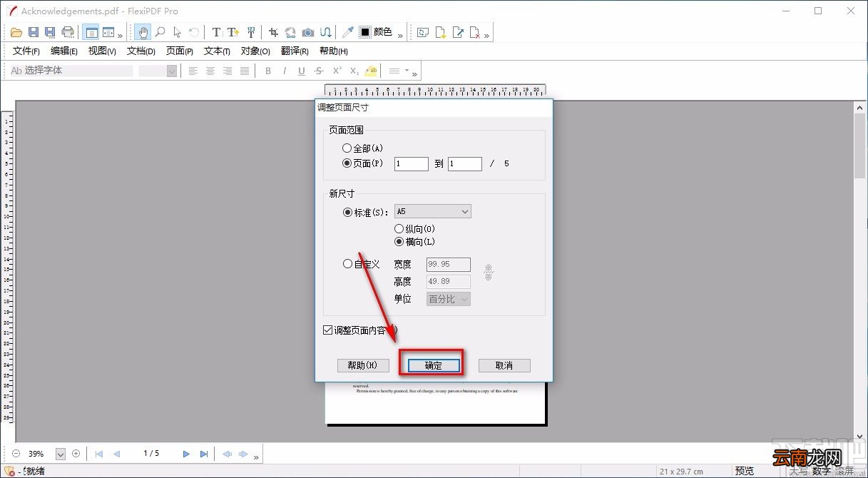This screenshot has height=478, width=868.
Task: Expand the main toolbar overflow chevron
Action: 120,35
